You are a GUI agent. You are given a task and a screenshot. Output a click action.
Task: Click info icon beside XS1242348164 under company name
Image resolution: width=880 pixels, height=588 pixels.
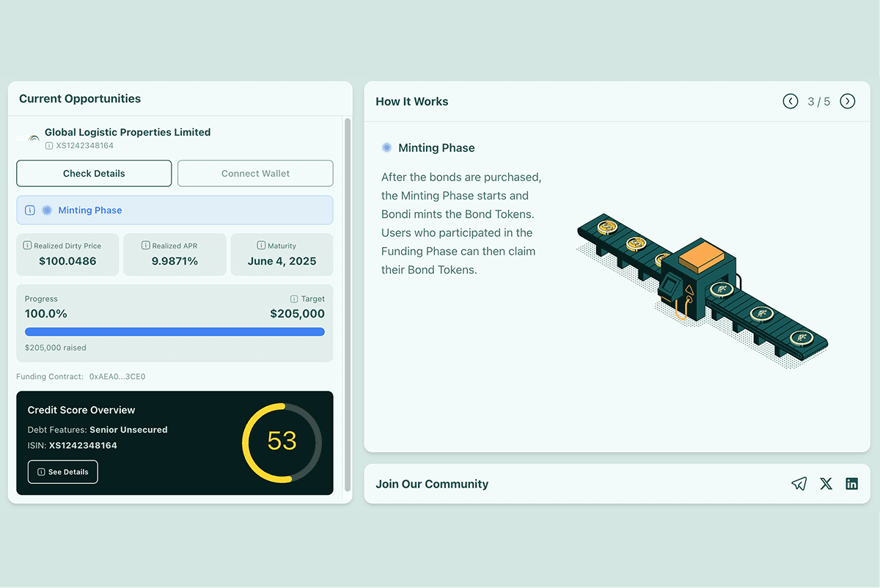coord(49,145)
